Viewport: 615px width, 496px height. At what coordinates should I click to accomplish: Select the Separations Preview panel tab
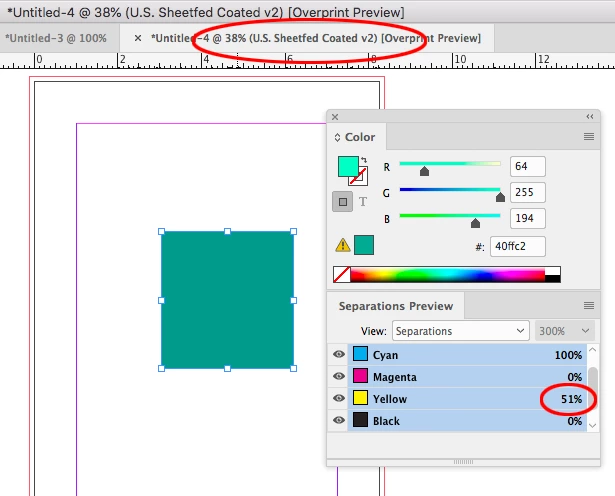tap(396, 306)
